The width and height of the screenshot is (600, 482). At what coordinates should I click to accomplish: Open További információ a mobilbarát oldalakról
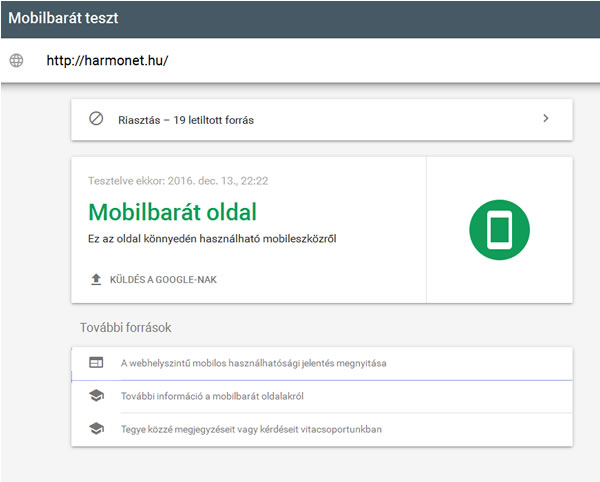[212, 396]
